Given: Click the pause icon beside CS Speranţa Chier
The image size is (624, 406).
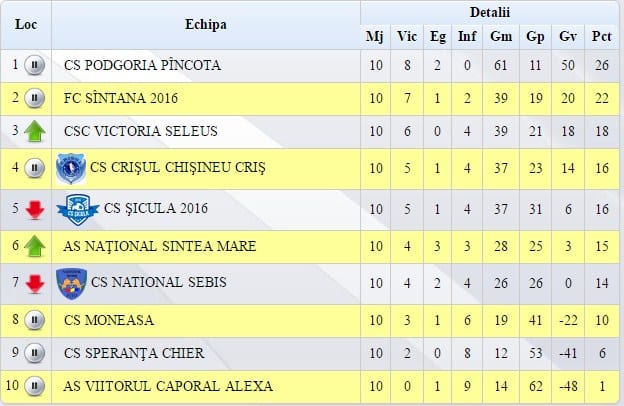Looking at the screenshot, I should [x=35, y=353].
